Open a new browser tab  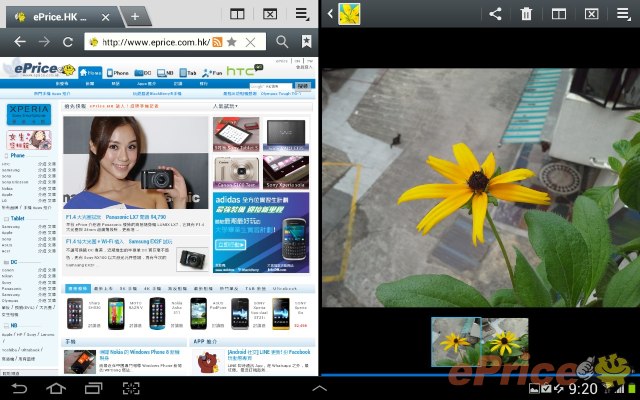click(134, 14)
